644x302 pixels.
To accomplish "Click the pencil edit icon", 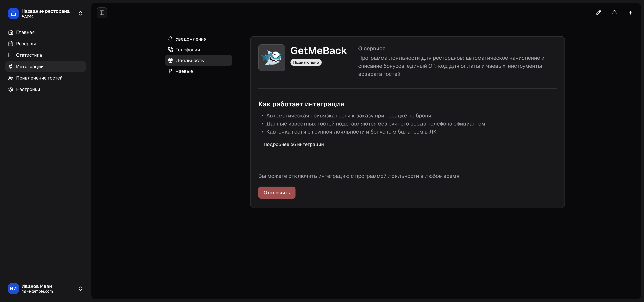I will tap(598, 13).
